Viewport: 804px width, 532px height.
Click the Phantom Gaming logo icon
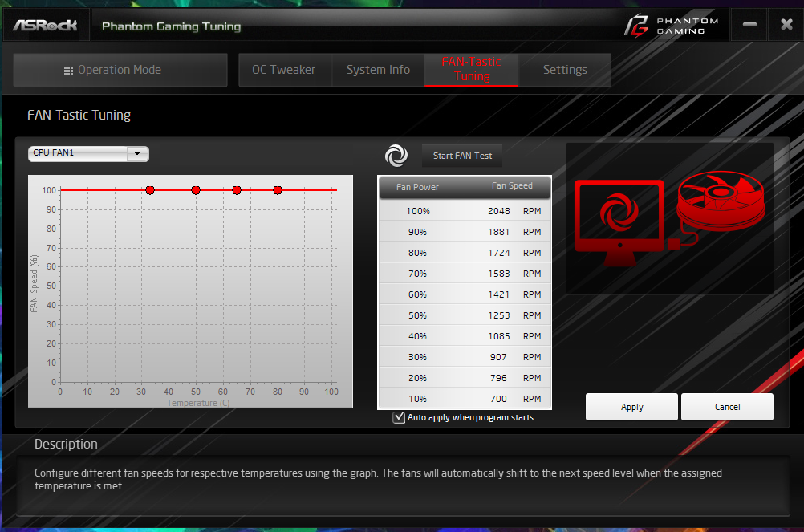pos(636,26)
